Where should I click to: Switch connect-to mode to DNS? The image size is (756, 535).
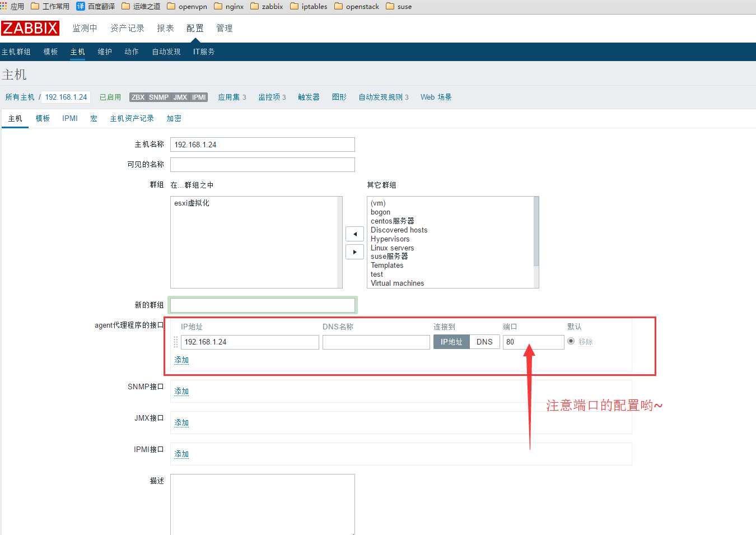484,342
